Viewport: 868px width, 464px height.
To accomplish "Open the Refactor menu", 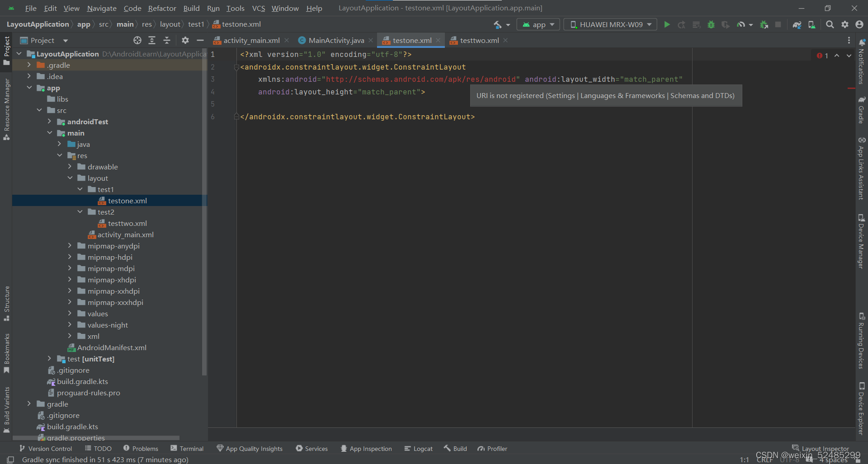I will 162,8.
